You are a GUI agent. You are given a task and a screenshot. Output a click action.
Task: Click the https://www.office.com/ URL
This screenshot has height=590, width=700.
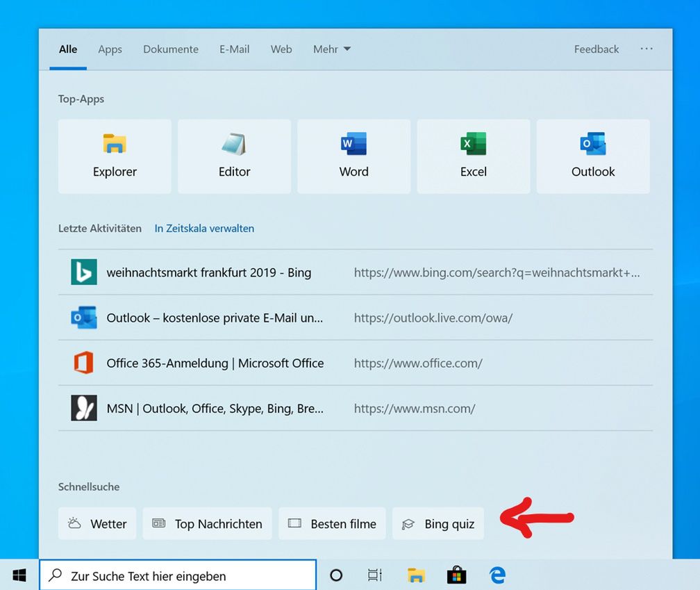click(418, 363)
